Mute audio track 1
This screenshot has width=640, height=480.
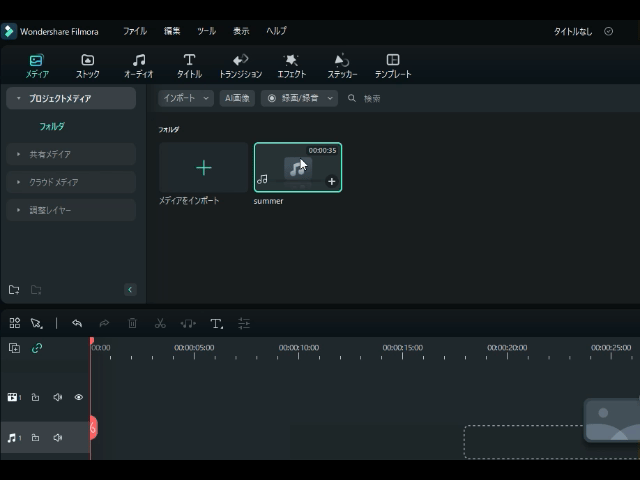(x=58, y=438)
